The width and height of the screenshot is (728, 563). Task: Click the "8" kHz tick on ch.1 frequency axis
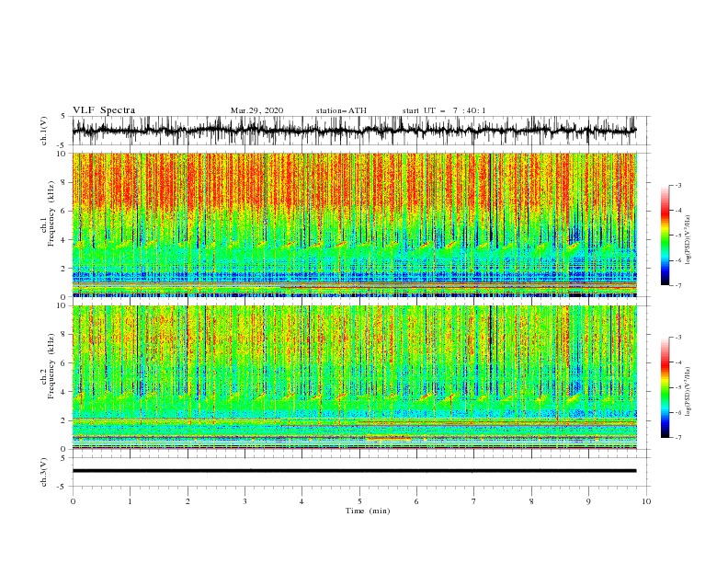tap(64, 182)
